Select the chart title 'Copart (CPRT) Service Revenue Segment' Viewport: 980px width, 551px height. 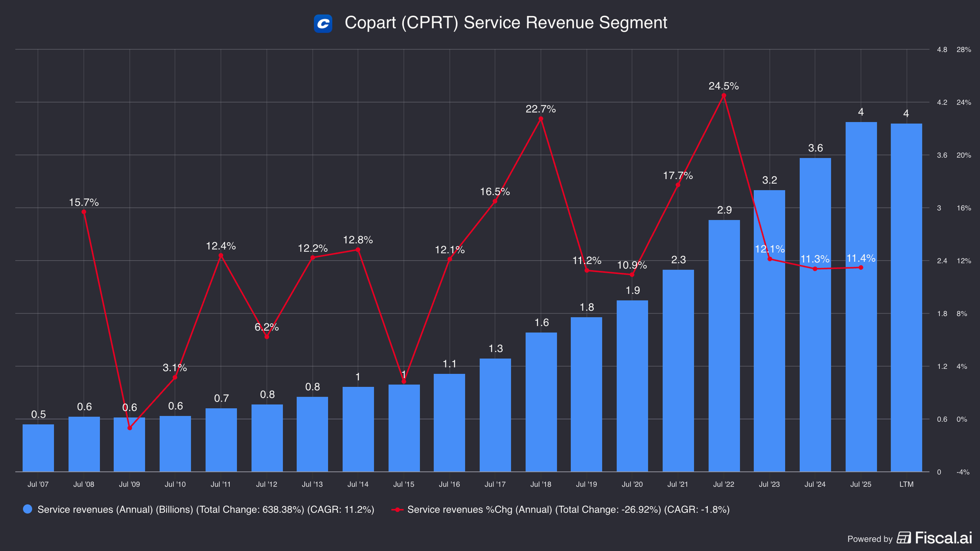506,23
